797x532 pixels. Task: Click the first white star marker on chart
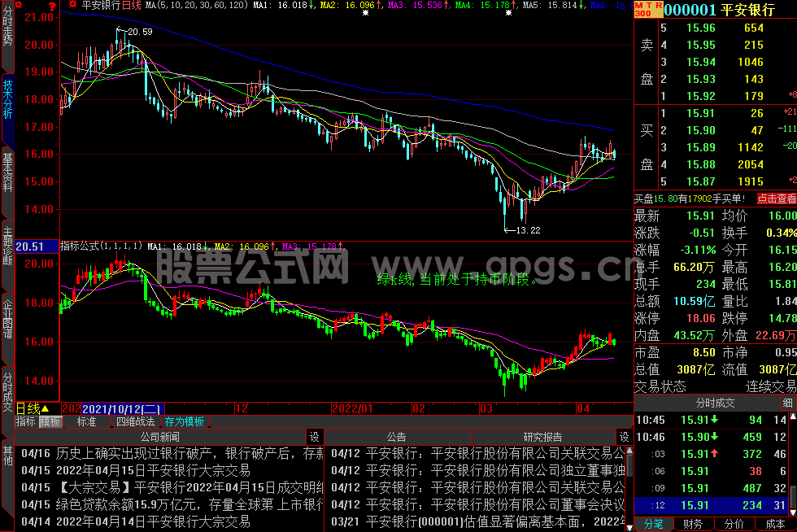(365, 13)
